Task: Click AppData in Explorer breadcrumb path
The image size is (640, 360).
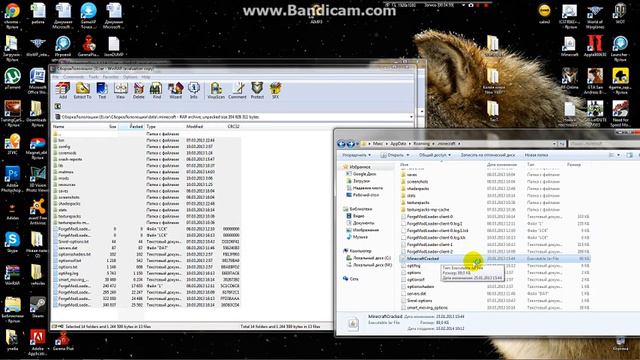Action: click(398, 144)
